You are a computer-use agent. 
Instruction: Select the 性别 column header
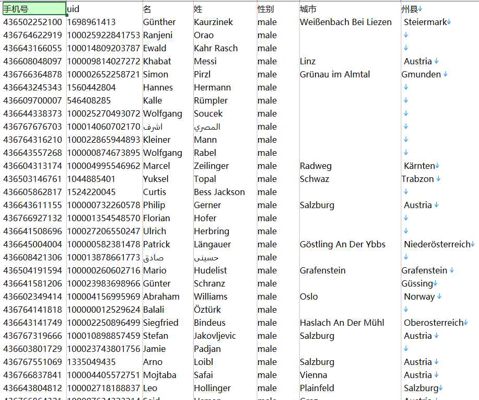(x=278, y=9)
